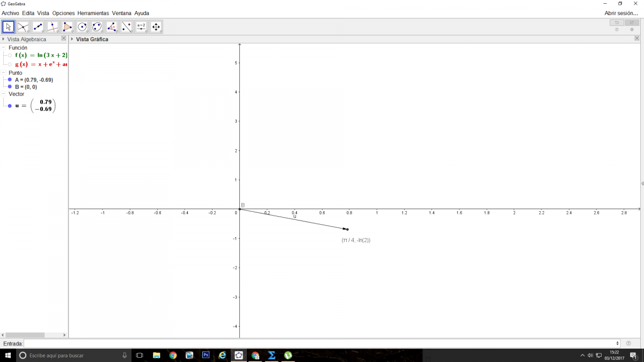644x362 pixels.
Task: Select the Ellipse conic tool
Action: coord(97,27)
